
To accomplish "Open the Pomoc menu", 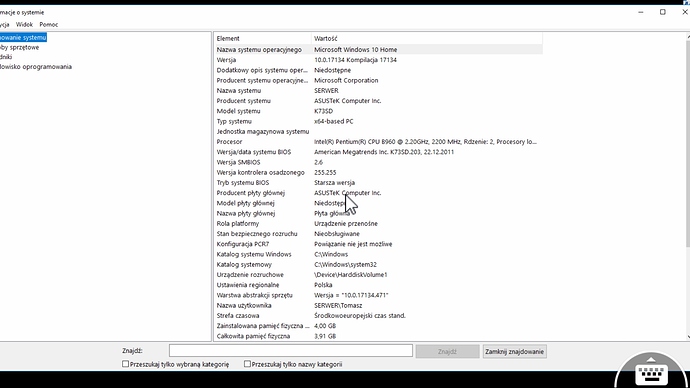I will coord(48,25).
